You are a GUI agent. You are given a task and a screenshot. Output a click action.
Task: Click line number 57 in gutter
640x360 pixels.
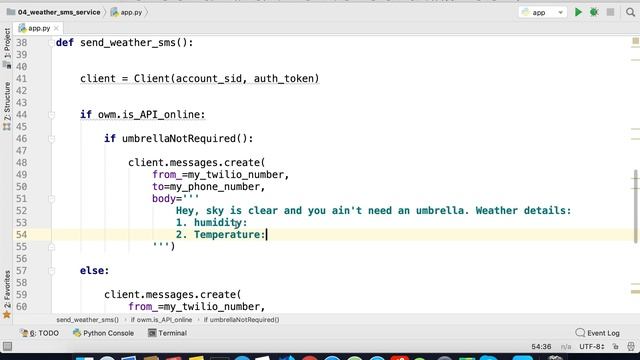click(21, 271)
